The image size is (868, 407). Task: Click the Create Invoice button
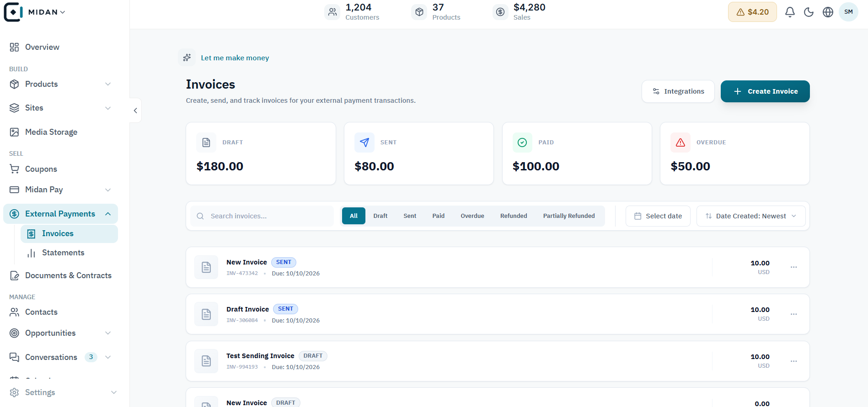pos(765,91)
